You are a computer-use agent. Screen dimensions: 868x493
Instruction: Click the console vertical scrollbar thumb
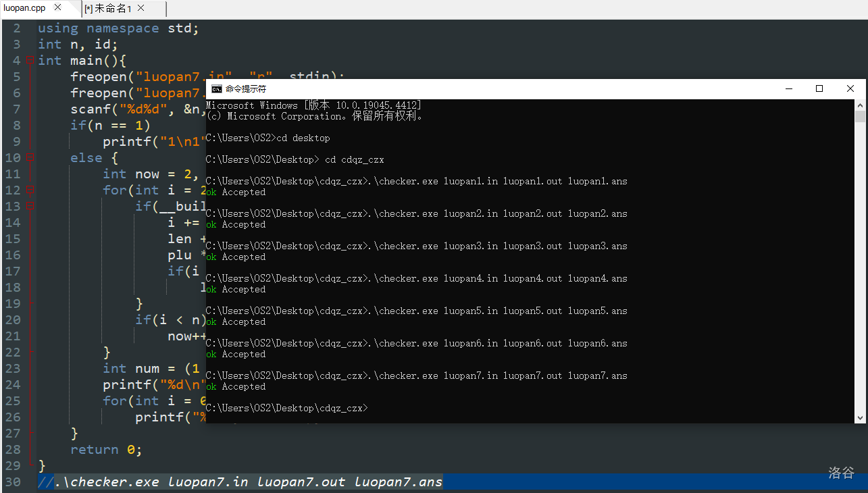(860, 117)
